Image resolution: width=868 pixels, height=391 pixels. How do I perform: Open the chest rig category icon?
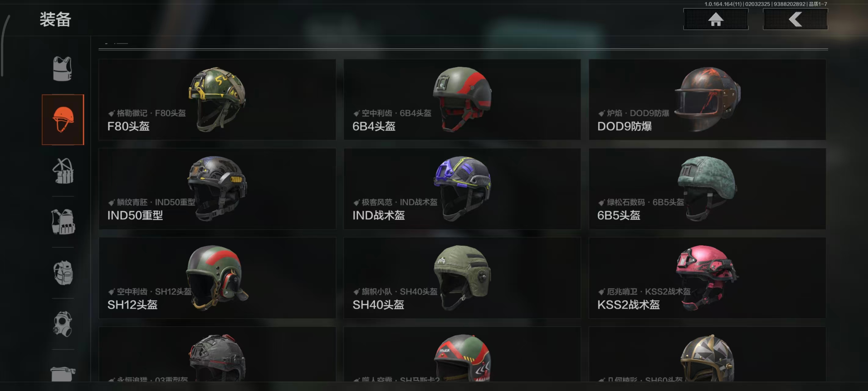(63, 171)
